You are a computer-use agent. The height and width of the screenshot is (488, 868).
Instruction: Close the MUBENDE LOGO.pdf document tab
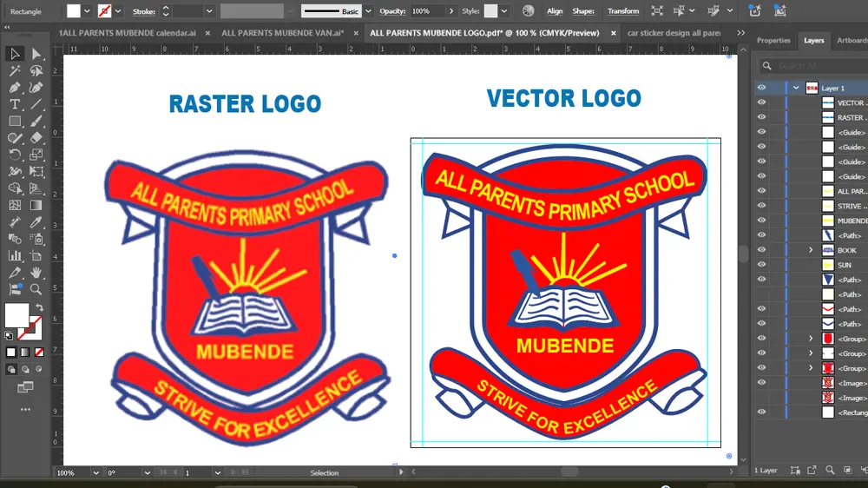click(614, 33)
